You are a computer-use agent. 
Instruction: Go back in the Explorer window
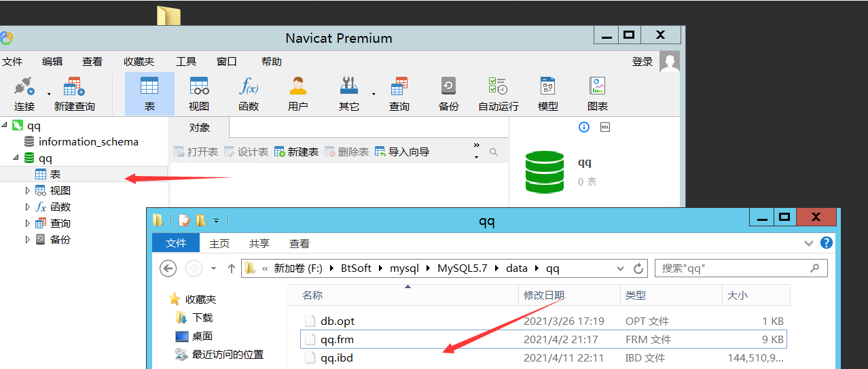(x=168, y=268)
